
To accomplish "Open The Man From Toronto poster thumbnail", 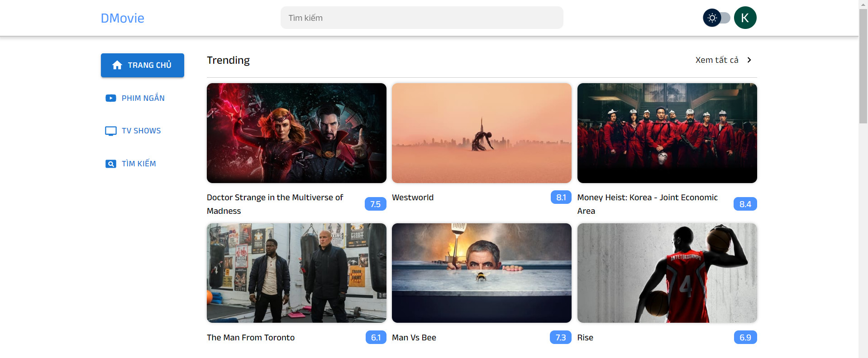I will (x=296, y=273).
